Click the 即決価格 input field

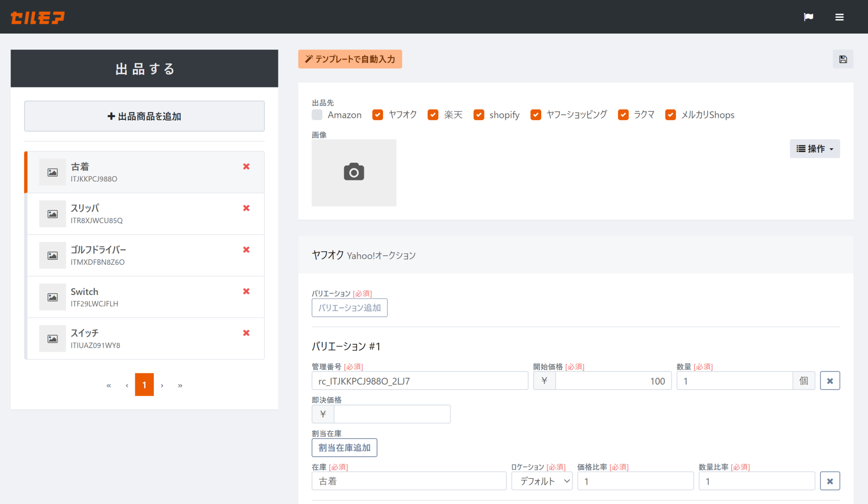pyautogui.click(x=392, y=414)
